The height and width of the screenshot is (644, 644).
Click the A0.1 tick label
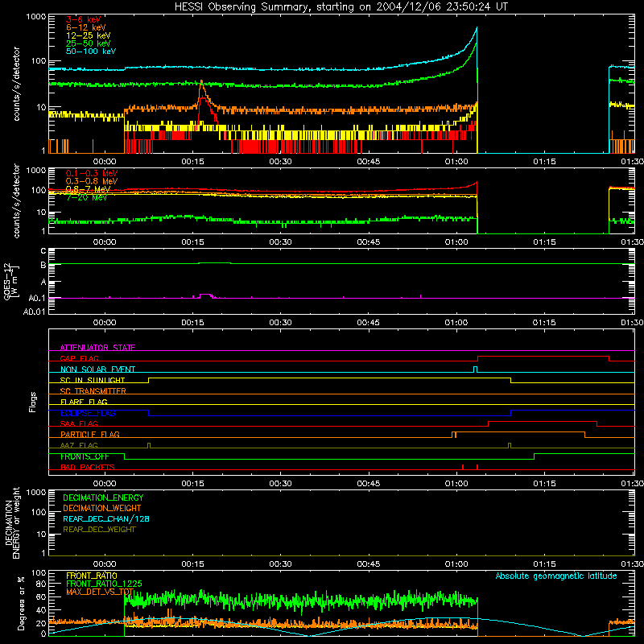point(37,299)
